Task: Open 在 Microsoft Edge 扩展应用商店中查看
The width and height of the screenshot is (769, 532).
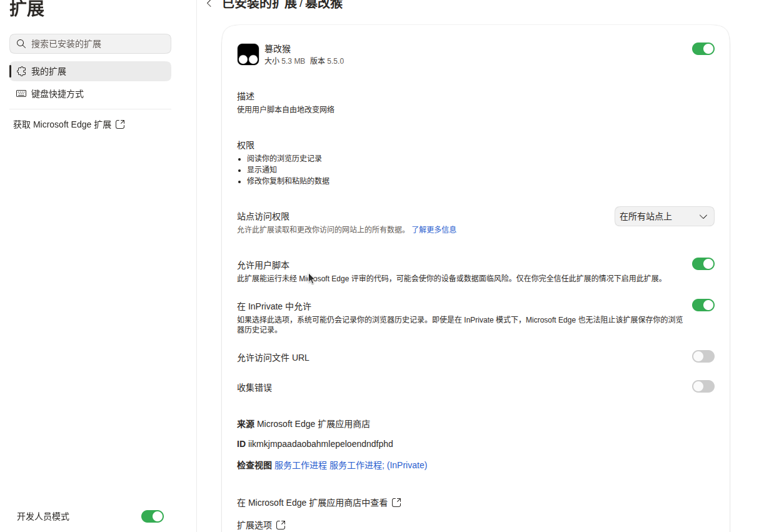Action: tap(319, 503)
